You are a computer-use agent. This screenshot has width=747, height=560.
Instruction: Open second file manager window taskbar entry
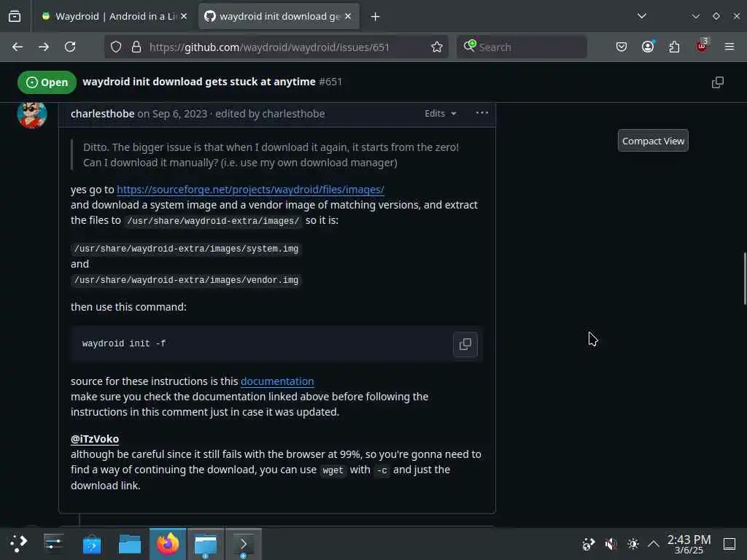[x=205, y=543]
